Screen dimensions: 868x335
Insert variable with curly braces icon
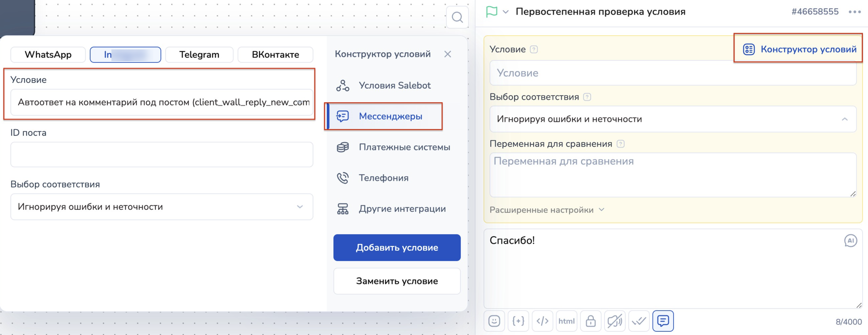click(x=518, y=321)
